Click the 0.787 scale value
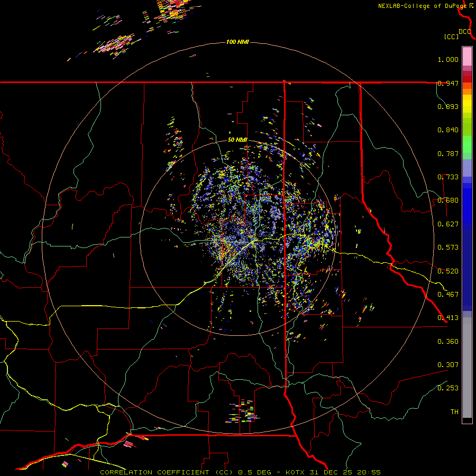 (x=448, y=153)
